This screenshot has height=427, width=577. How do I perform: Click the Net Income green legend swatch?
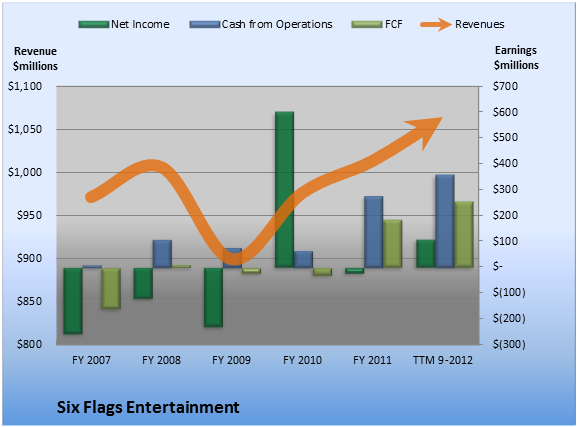(94, 24)
